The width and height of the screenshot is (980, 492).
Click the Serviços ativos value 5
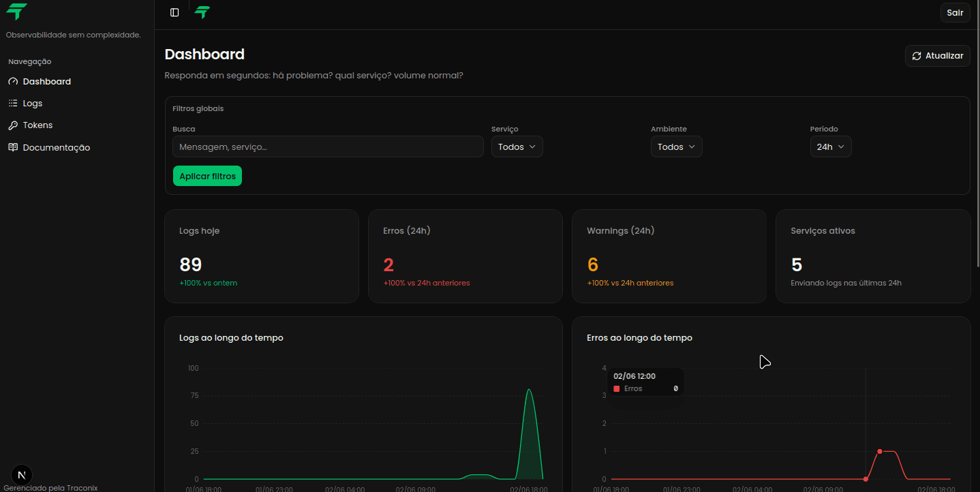pyautogui.click(x=797, y=264)
